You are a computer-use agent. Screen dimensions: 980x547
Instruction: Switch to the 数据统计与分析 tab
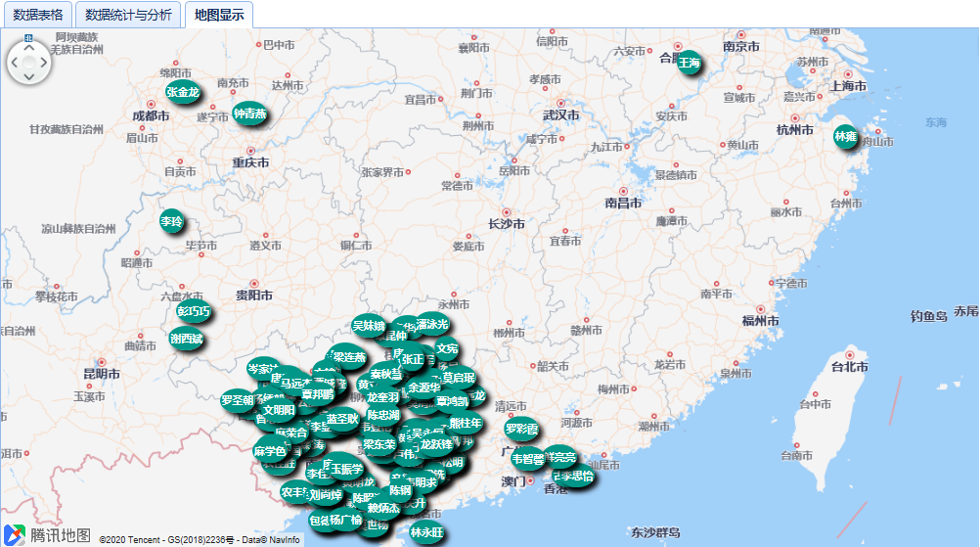pos(127,15)
